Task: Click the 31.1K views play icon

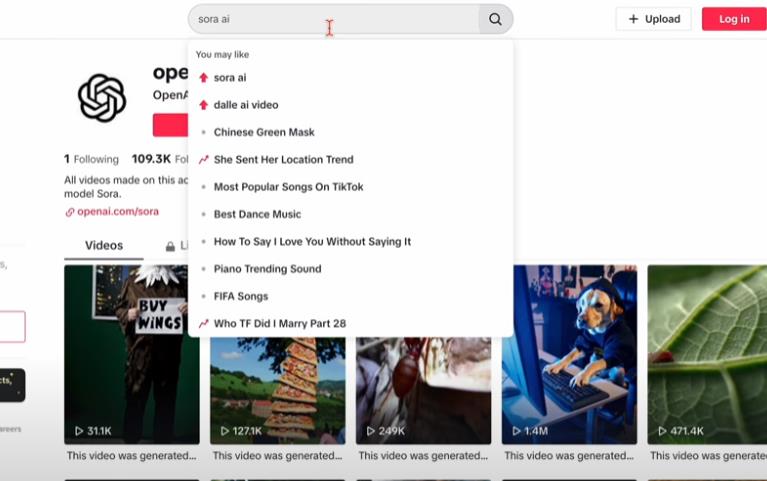Action: pyautogui.click(x=79, y=431)
